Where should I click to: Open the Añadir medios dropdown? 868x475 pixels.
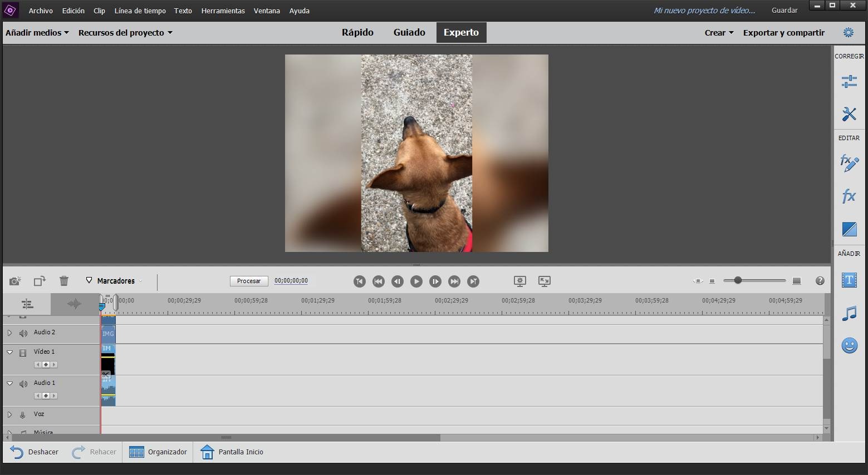click(x=37, y=33)
